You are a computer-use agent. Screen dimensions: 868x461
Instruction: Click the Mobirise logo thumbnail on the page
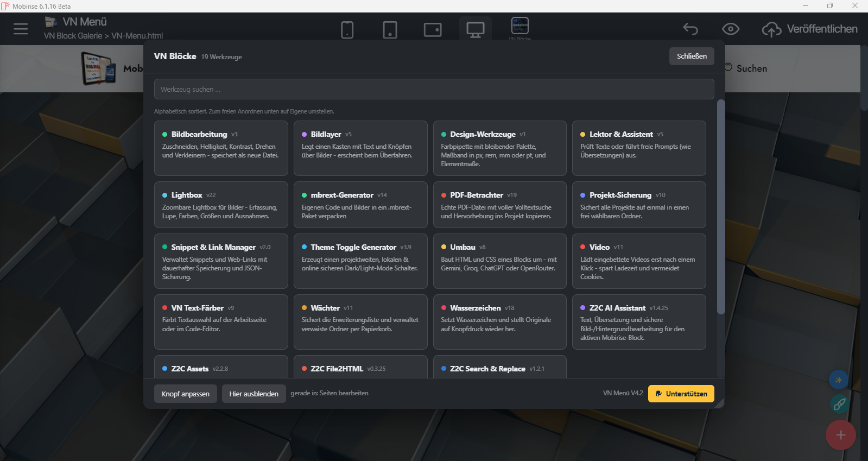(x=98, y=68)
